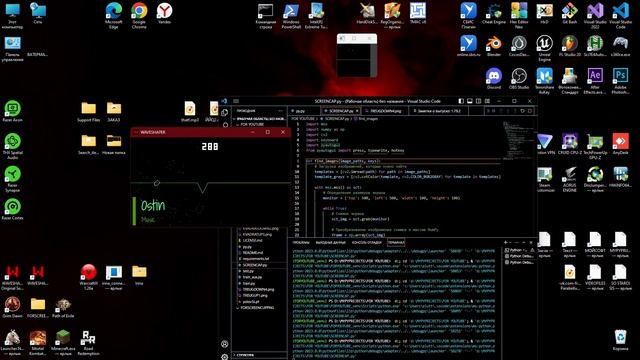Open the Visual Studio Code desktop shortcut
The height and width of the screenshot is (360, 640).
coord(620,16)
